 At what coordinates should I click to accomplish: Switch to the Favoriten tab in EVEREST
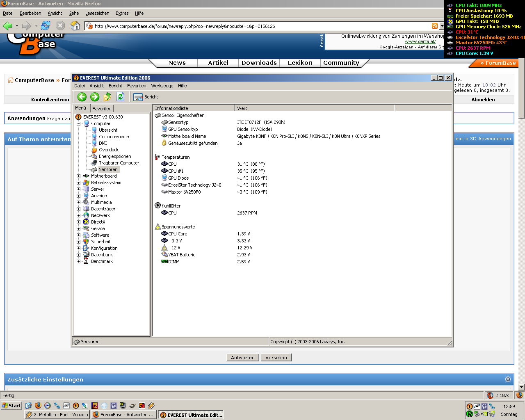[102, 109]
